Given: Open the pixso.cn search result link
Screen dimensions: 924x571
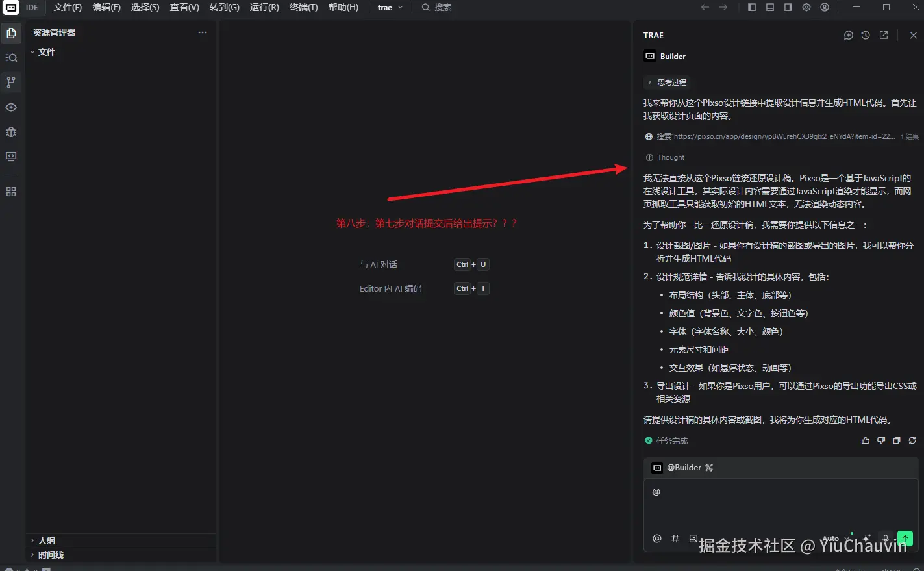Looking at the screenshot, I should click(775, 136).
